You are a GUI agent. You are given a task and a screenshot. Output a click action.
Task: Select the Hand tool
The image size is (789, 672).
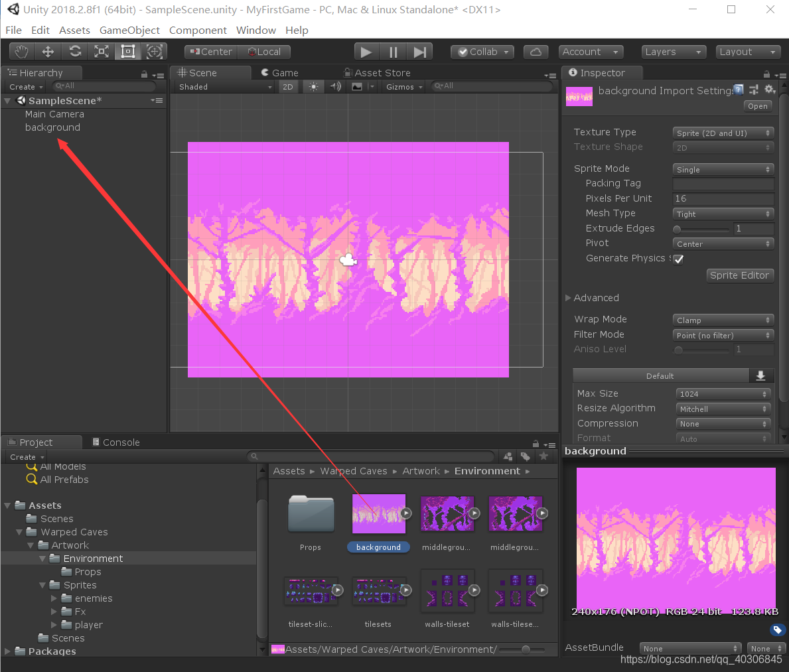(x=22, y=52)
